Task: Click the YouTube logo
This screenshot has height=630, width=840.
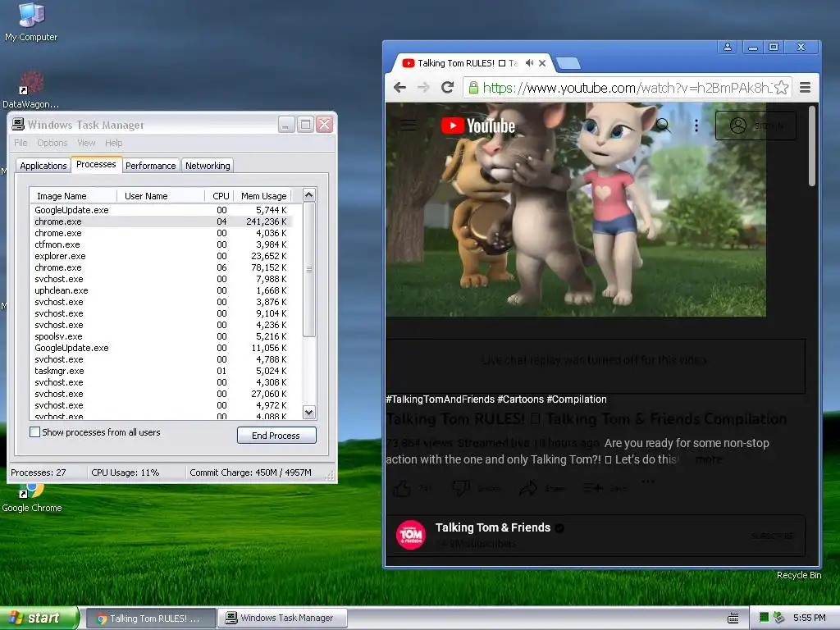Action: (478, 126)
